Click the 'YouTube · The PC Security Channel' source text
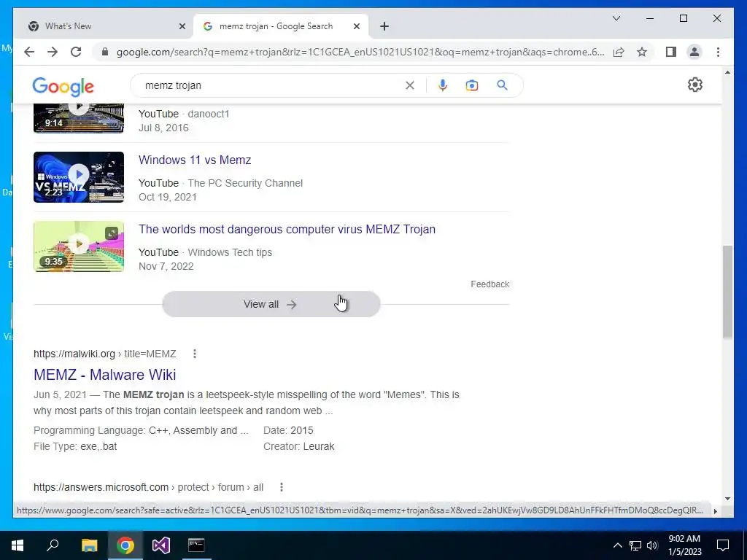This screenshot has height=560, width=747. (220, 183)
